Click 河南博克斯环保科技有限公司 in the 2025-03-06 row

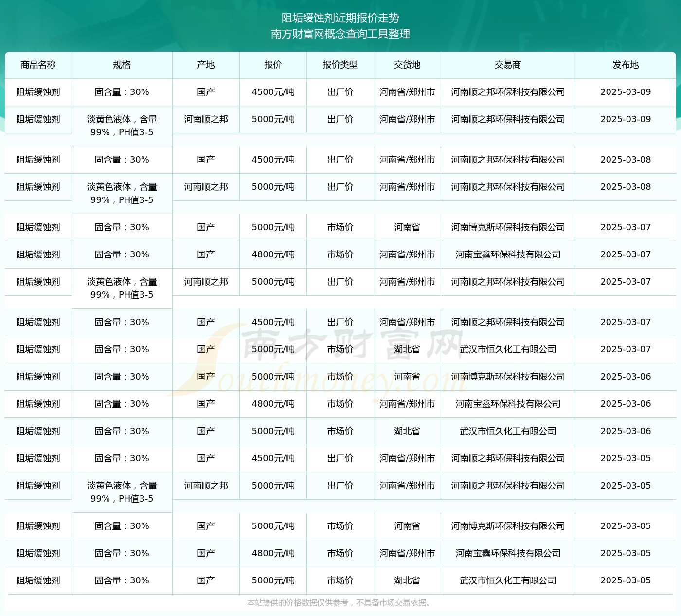508,377
